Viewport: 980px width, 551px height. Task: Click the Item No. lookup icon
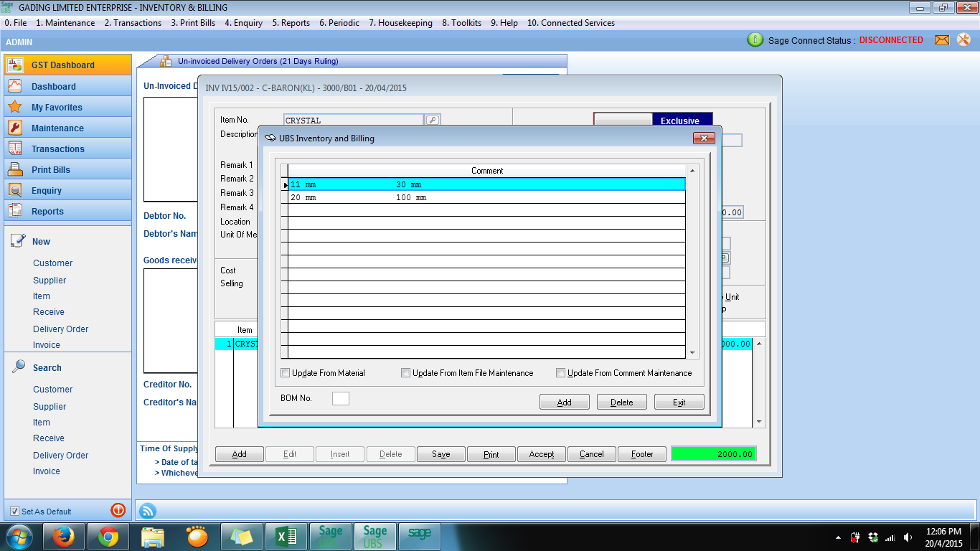coord(433,121)
